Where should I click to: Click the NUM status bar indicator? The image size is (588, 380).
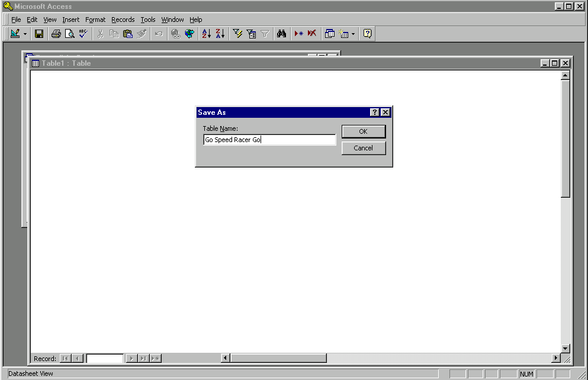(x=526, y=374)
